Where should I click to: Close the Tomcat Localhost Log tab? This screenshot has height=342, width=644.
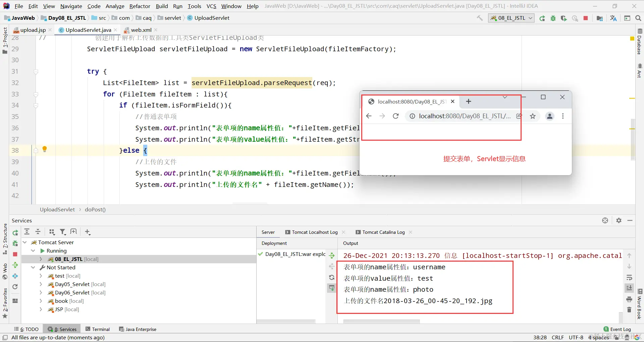[x=343, y=232]
